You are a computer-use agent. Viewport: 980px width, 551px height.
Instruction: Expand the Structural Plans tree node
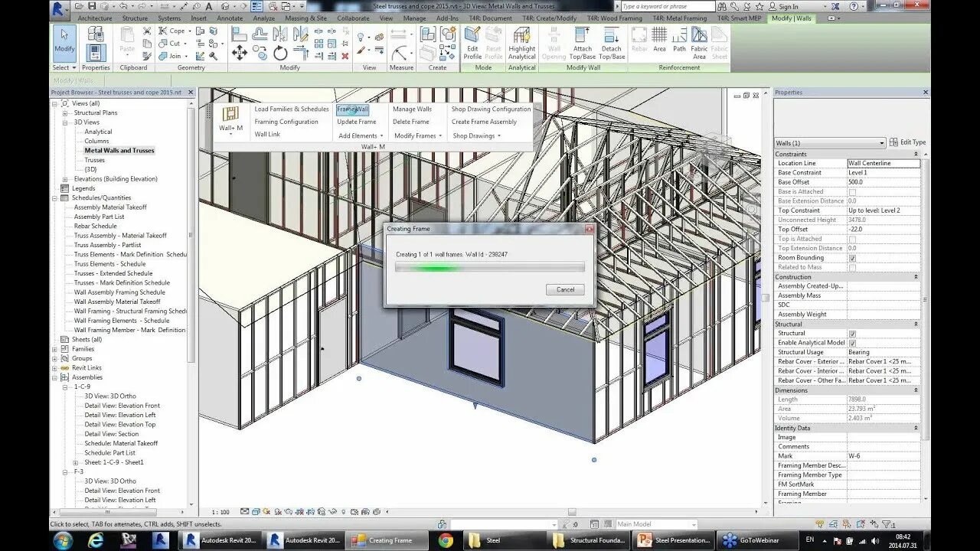tap(66, 112)
